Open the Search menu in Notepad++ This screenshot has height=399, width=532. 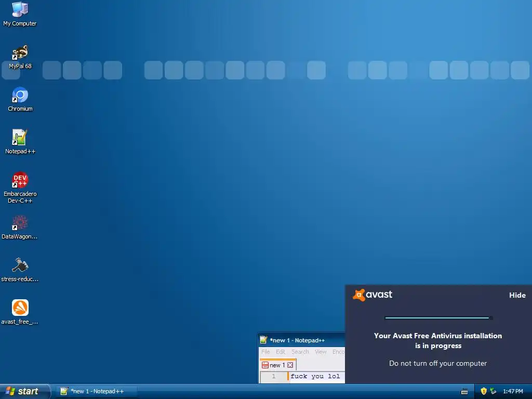(x=300, y=352)
